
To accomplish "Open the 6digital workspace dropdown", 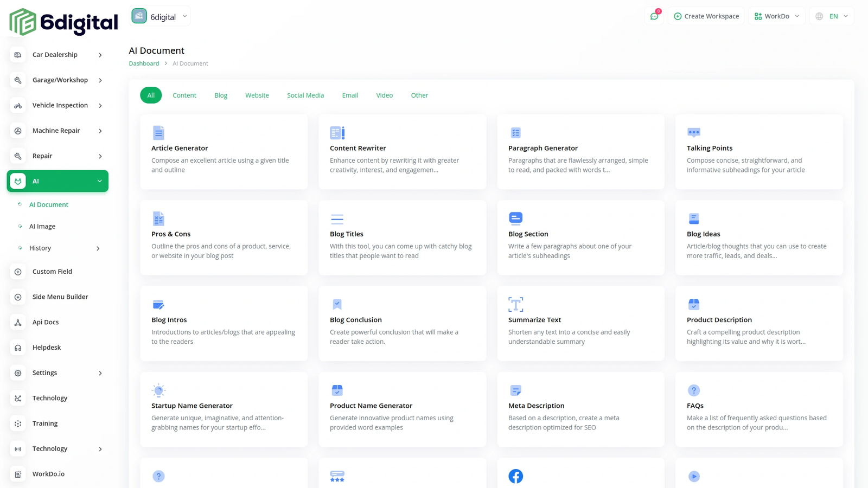I will coord(161,16).
